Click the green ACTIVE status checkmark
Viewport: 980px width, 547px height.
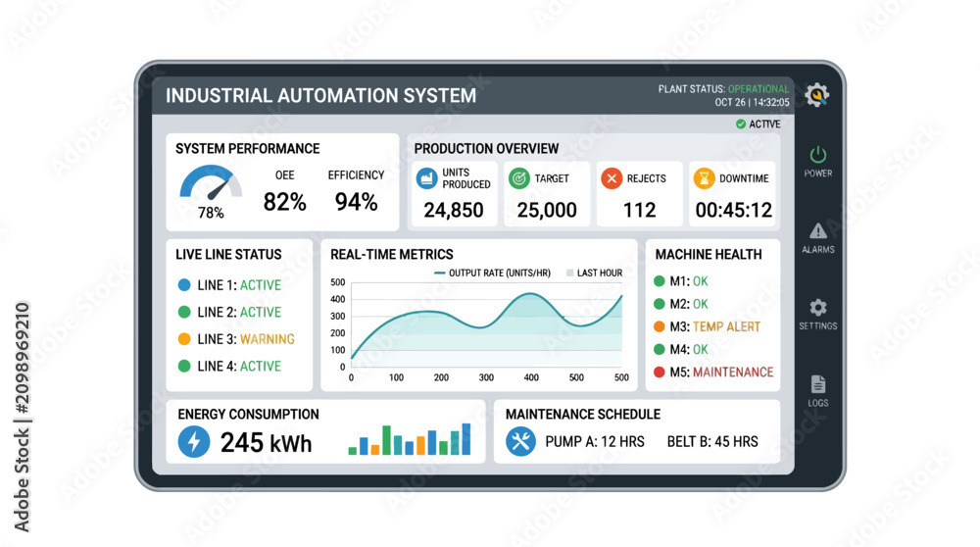pos(741,124)
